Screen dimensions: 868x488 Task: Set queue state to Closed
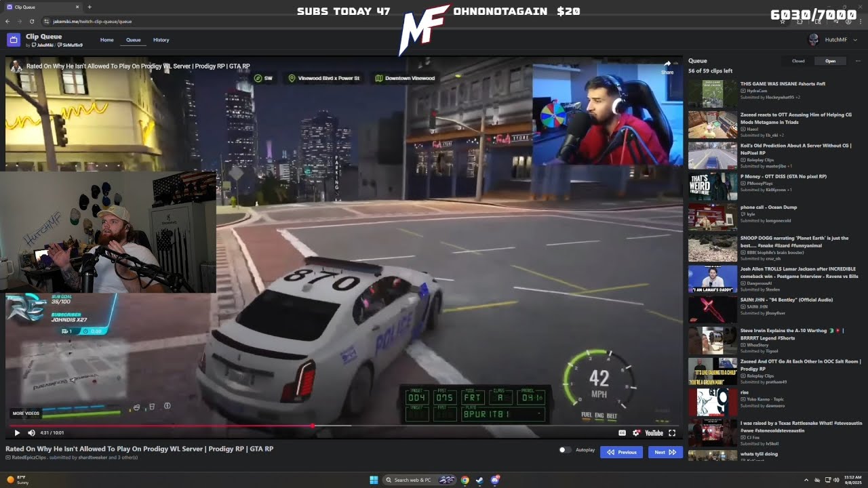[x=798, y=61]
